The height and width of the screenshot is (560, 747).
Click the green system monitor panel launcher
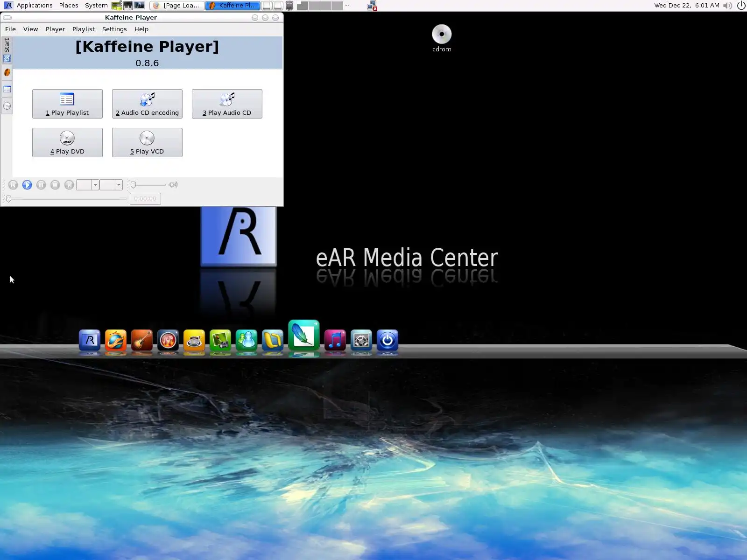117,6
